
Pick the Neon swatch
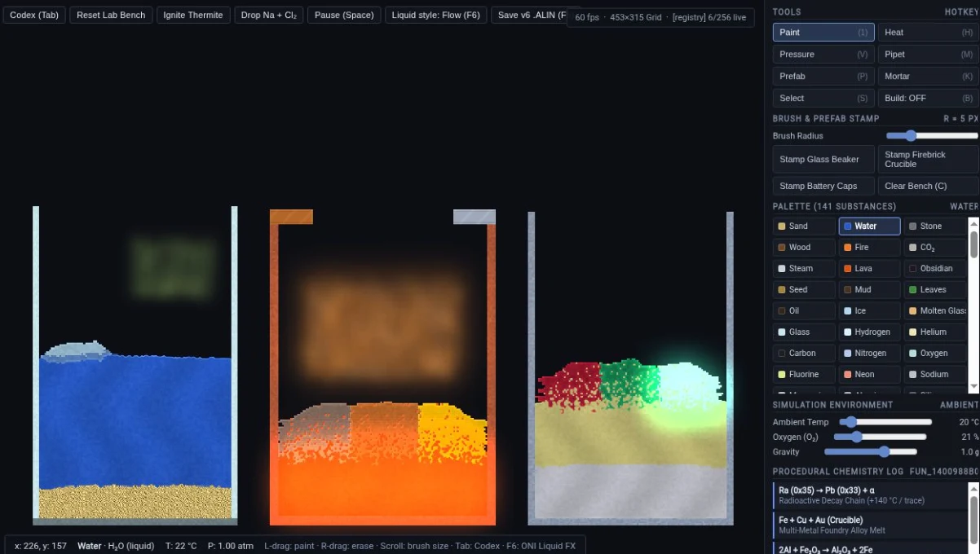(x=869, y=374)
